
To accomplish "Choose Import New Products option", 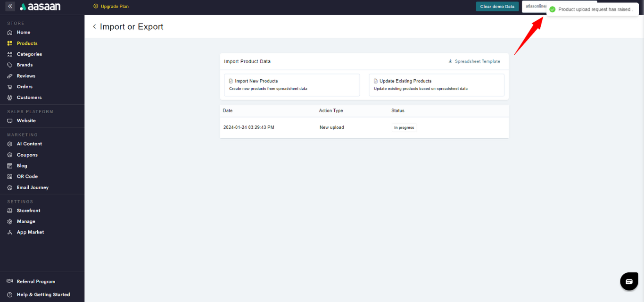I will (x=291, y=85).
